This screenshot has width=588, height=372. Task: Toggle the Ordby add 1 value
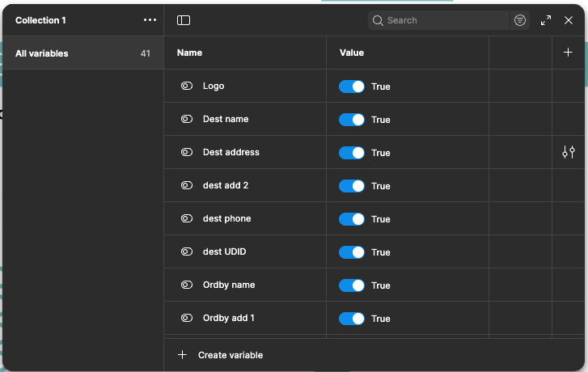coord(352,319)
